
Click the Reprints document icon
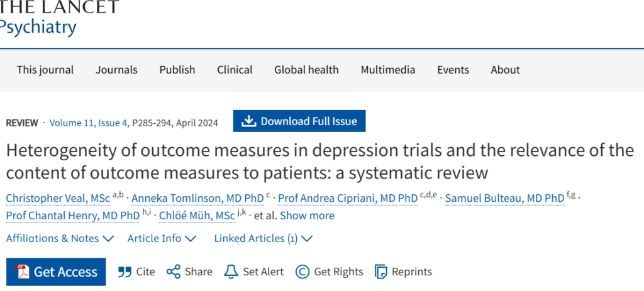click(x=380, y=272)
